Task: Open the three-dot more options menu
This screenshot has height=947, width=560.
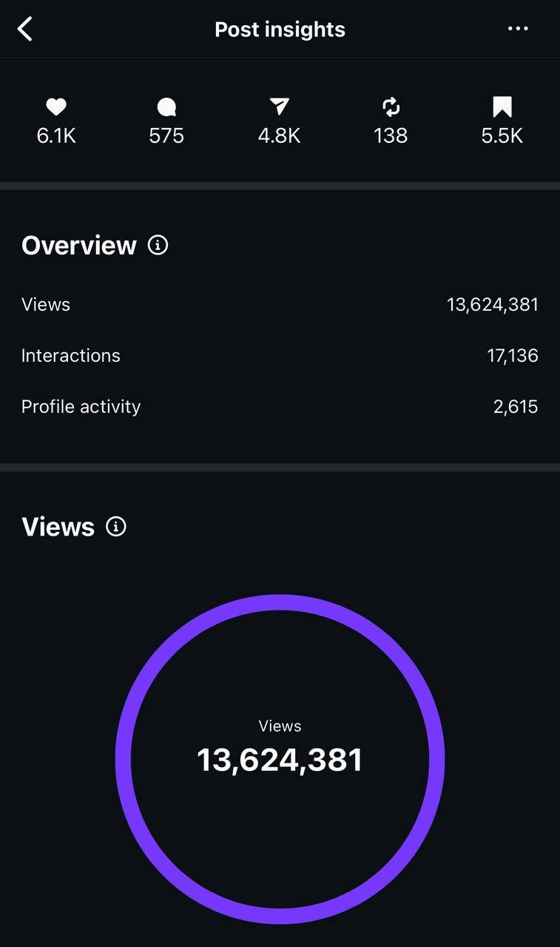Action: click(x=518, y=29)
